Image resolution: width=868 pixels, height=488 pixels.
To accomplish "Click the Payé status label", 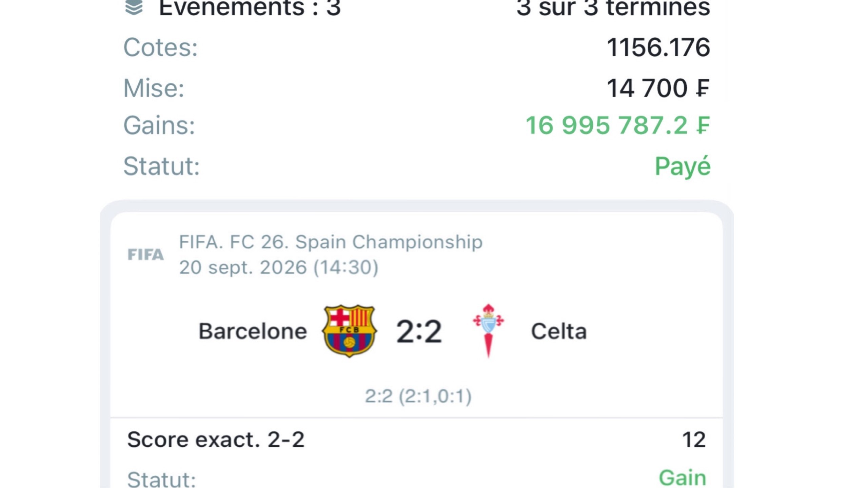I will (683, 166).
